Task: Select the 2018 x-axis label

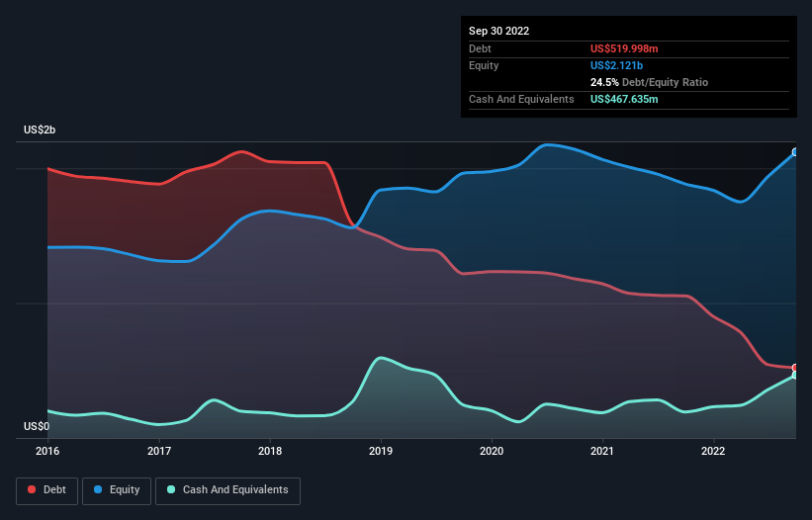Action: tap(270, 451)
